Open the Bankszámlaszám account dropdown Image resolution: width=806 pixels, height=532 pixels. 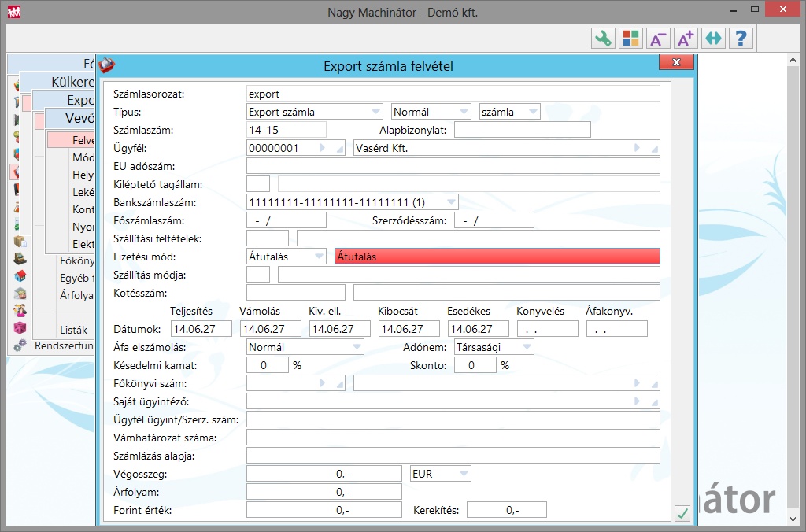(x=450, y=202)
